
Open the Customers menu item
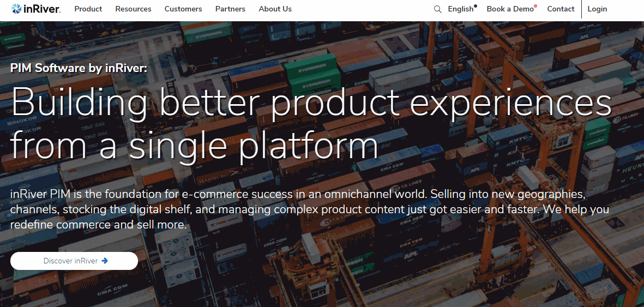183,9
